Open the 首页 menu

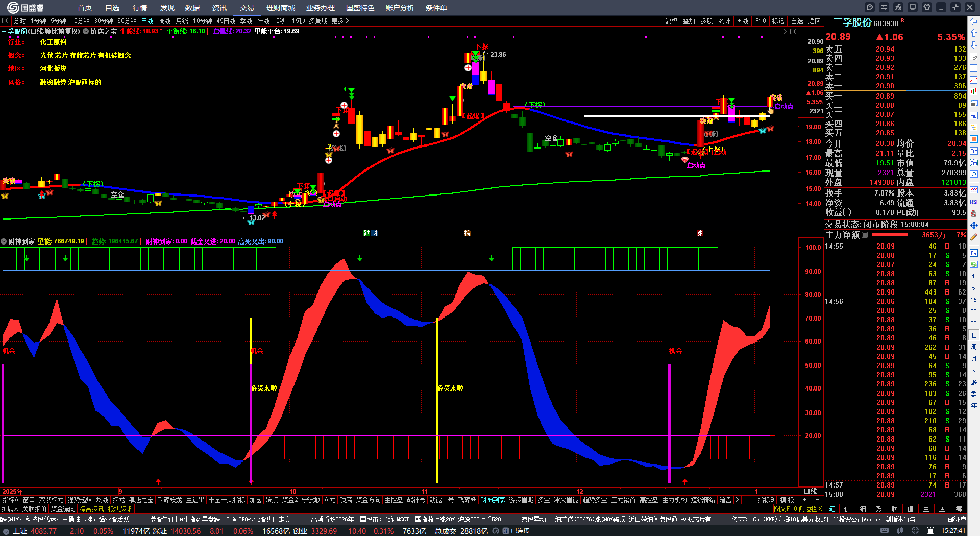tap(85, 8)
